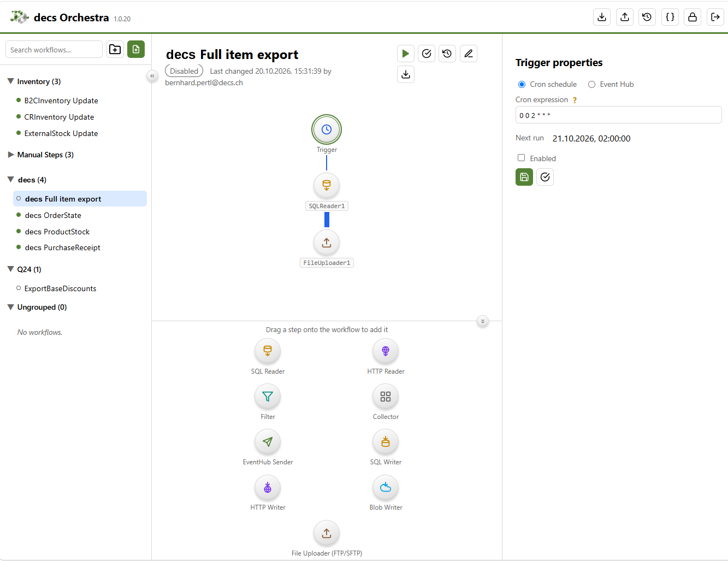Collapse the left sidebar with the chevron
The height and width of the screenshot is (561, 728).
[152, 76]
